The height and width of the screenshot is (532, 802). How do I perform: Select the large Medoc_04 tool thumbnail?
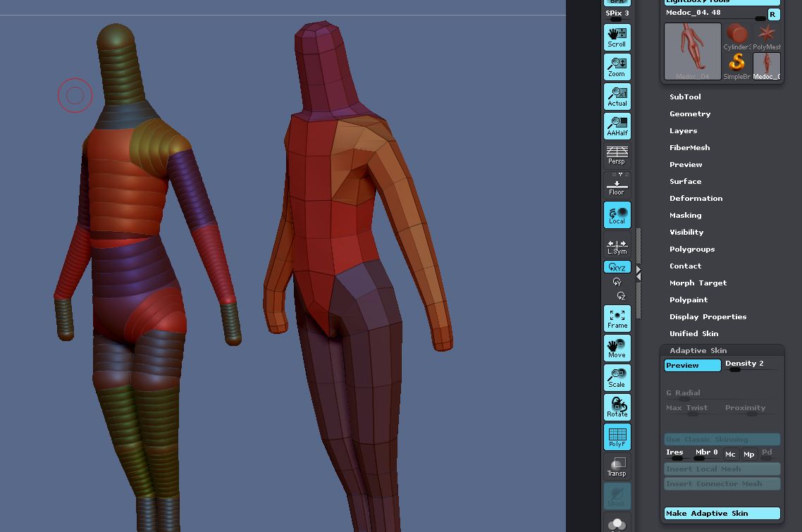pyautogui.click(x=693, y=51)
